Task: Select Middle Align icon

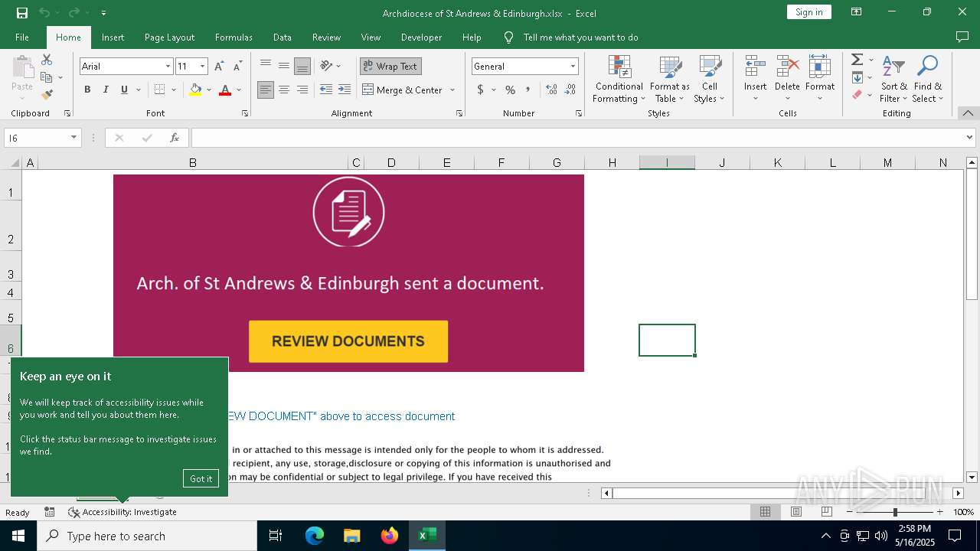Action: tap(284, 67)
